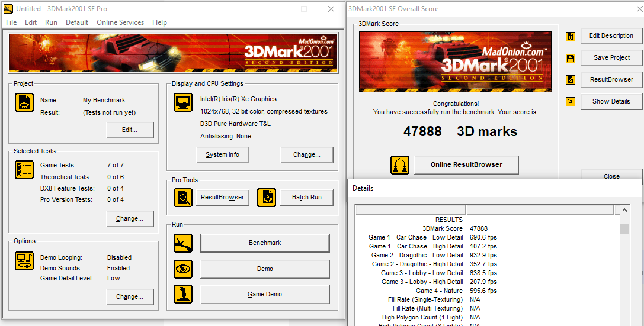Select Fill Rate (Multi-Texturing) row
The width and height of the screenshot is (644, 326).
(x=488, y=308)
